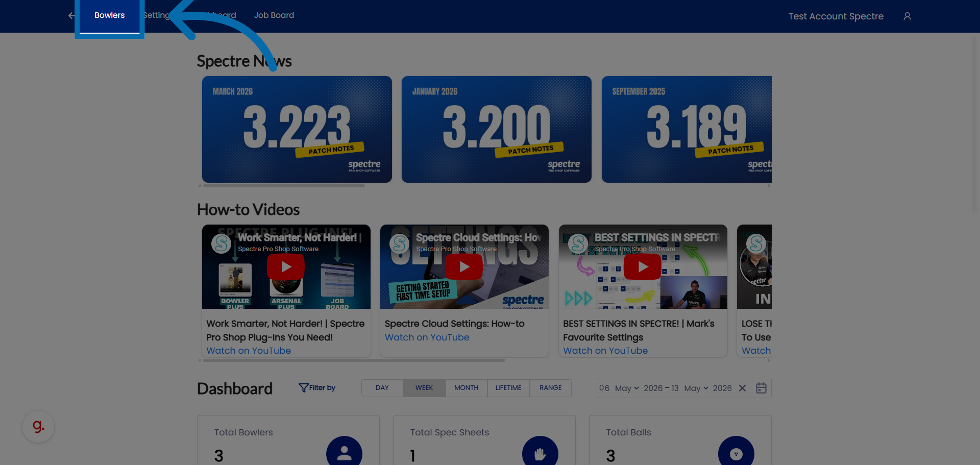Click Watch on YouTube under Work Smarter video

tap(249, 351)
